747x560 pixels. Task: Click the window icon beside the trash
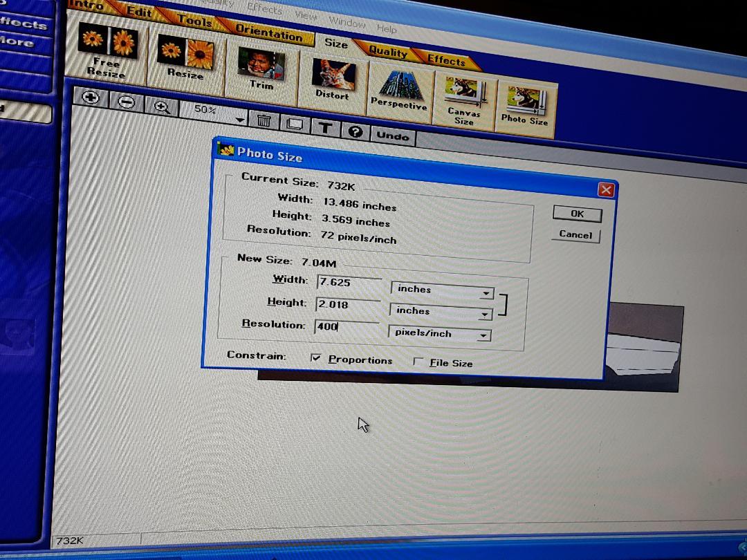[295, 124]
